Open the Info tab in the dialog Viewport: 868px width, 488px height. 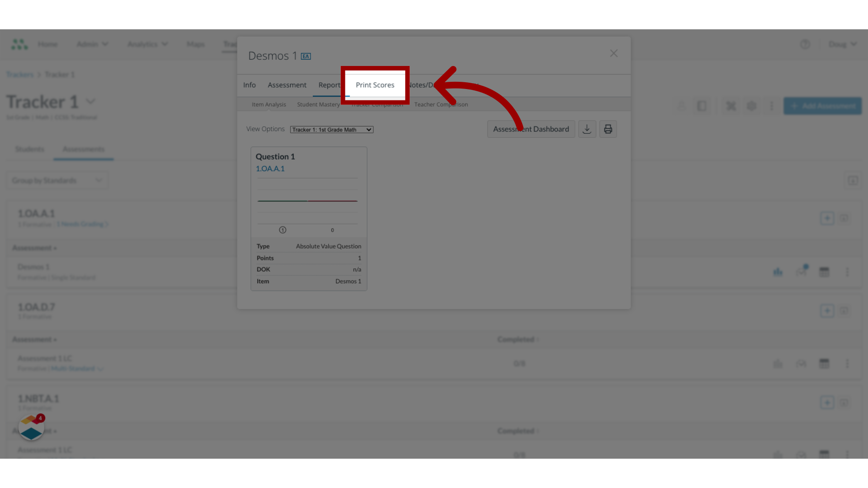[250, 85]
